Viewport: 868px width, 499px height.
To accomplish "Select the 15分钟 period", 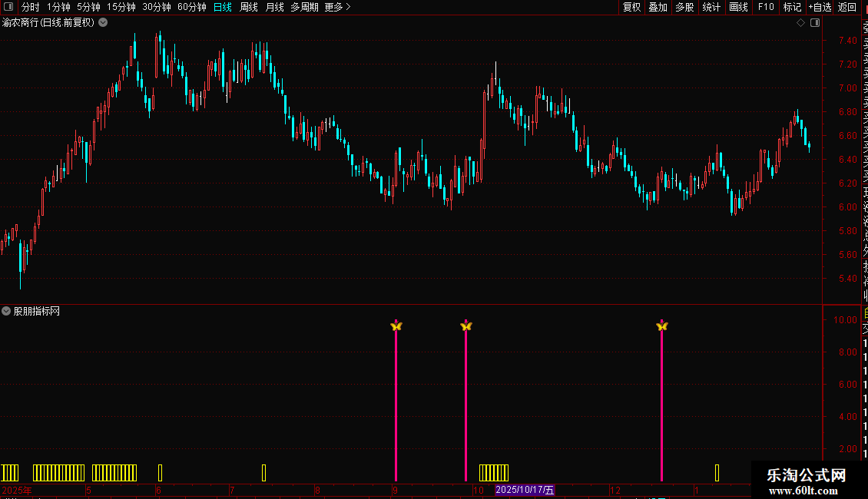I will (121, 7).
